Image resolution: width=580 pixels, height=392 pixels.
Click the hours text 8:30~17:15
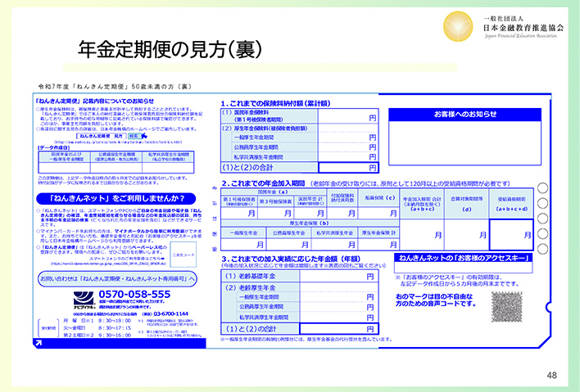115,327
